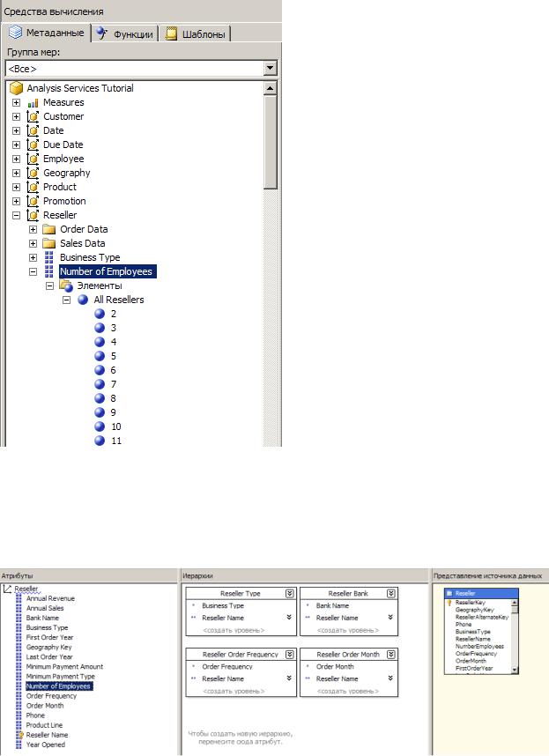Open the Группа мер dropdown arrow
The image size is (549, 756).
(271, 68)
